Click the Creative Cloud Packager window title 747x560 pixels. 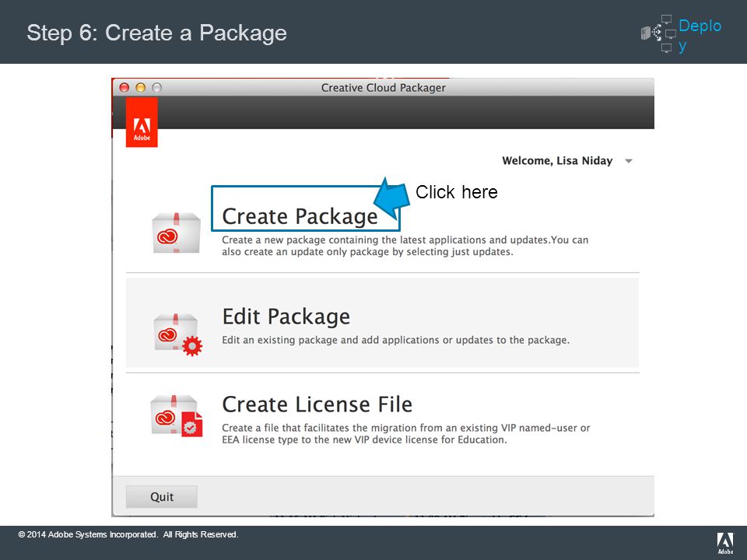[x=383, y=88]
